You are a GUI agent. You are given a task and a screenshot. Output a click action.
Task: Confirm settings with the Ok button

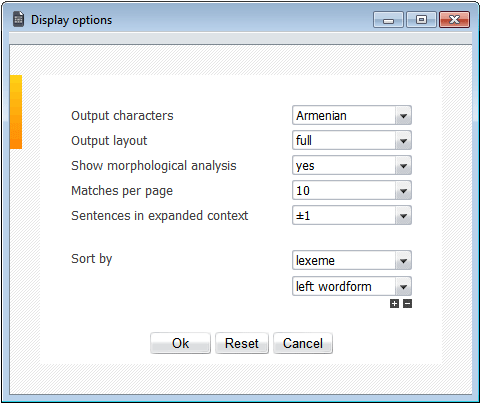click(180, 343)
